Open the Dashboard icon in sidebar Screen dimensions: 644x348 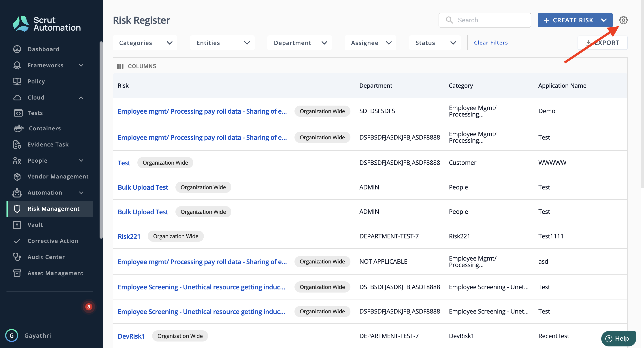tap(17, 49)
